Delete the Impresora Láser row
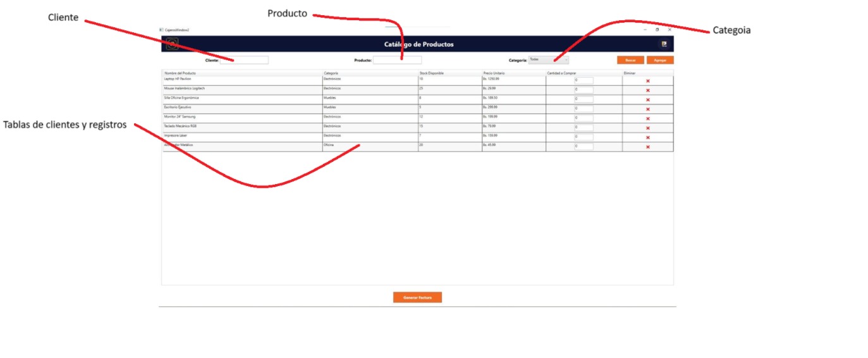Image resolution: width=868 pixels, height=358 pixels. point(647,137)
